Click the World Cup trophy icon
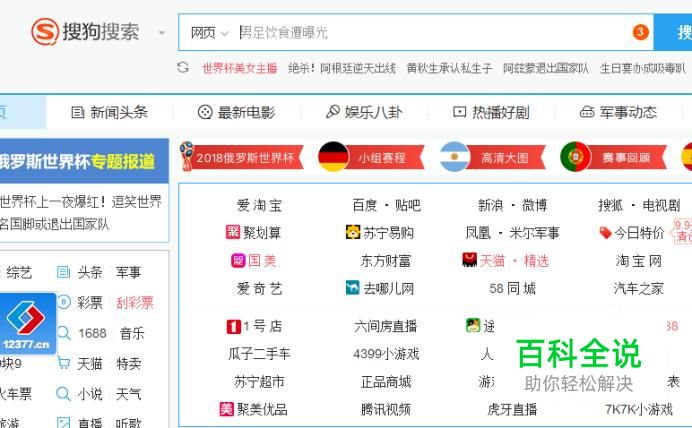 186,155
